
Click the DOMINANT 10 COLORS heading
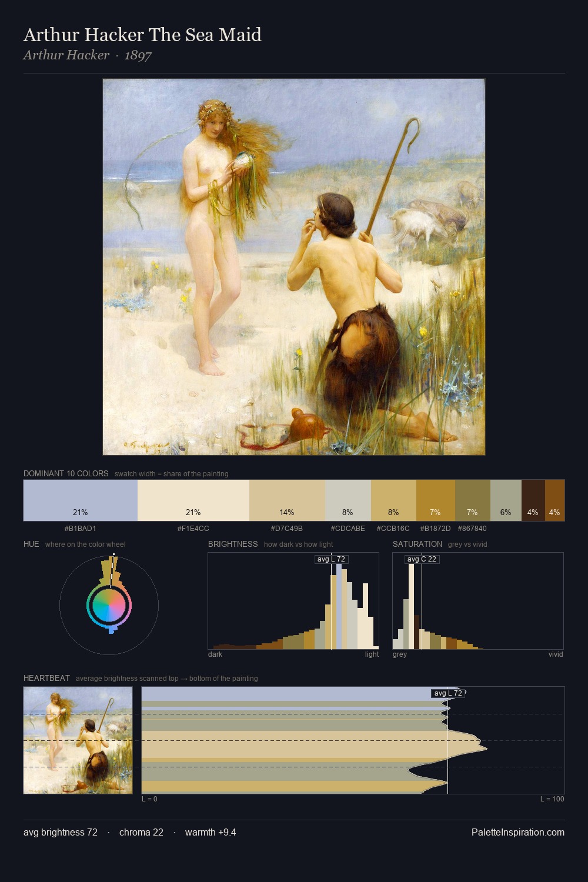pyautogui.click(x=66, y=473)
